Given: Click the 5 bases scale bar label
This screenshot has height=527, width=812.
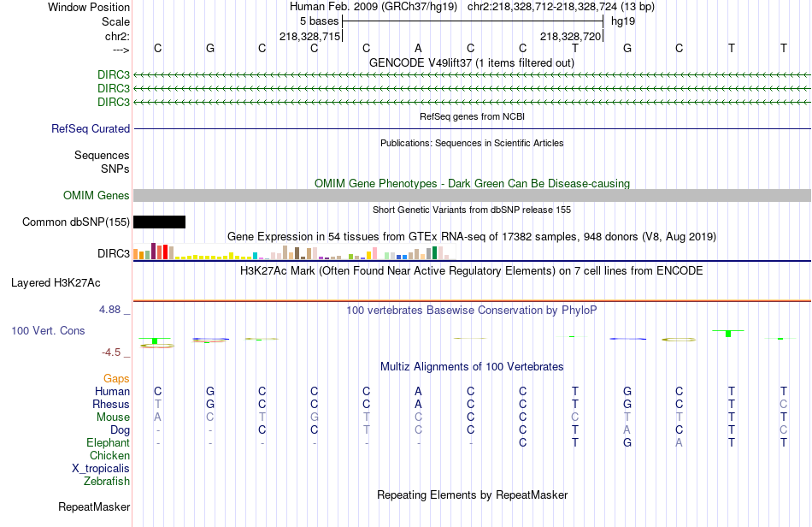Looking at the screenshot, I should (319, 21).
